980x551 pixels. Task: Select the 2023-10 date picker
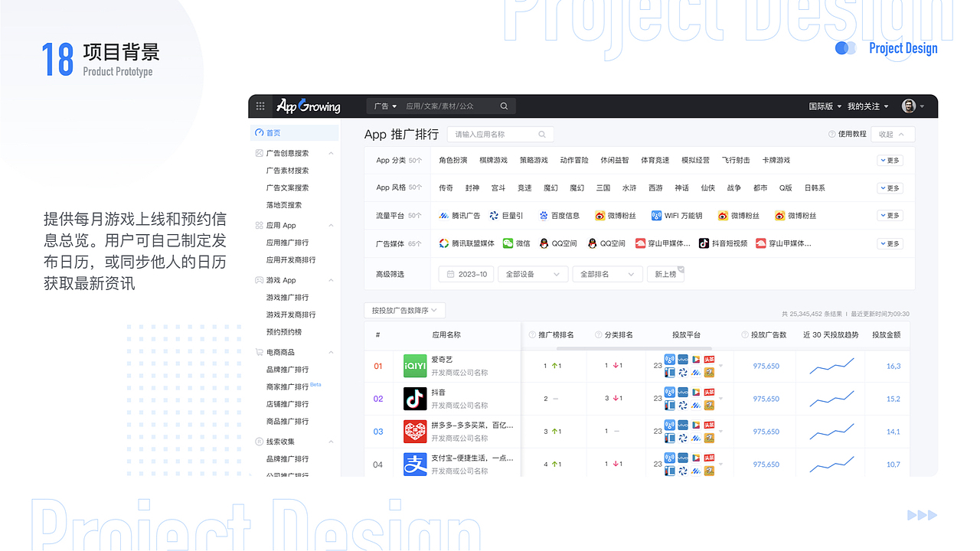(465, 274)
